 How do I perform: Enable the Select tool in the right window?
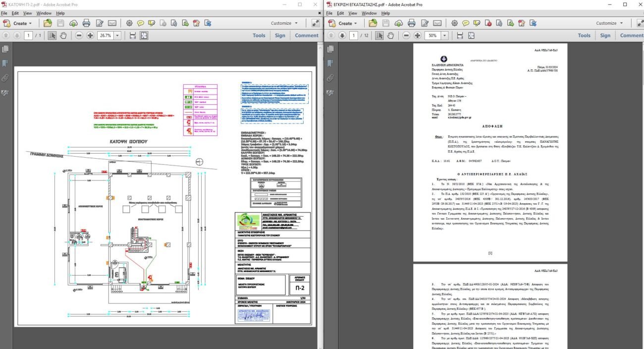(379, 36)
